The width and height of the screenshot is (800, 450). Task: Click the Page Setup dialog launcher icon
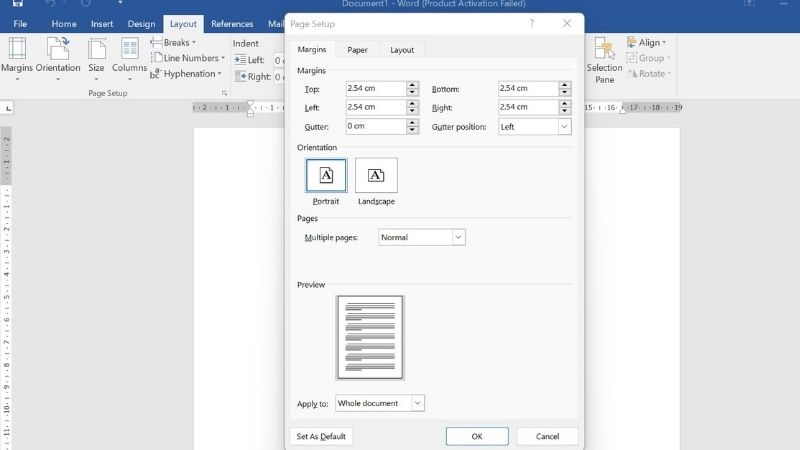(x=224, y=93)
